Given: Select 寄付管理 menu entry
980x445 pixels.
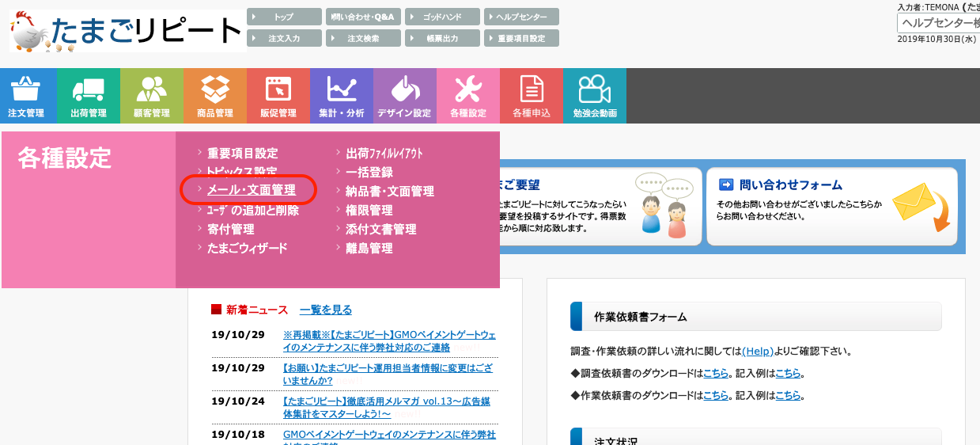Looking at the screenshot, I should pyautogui.click(x=230, y=229).
